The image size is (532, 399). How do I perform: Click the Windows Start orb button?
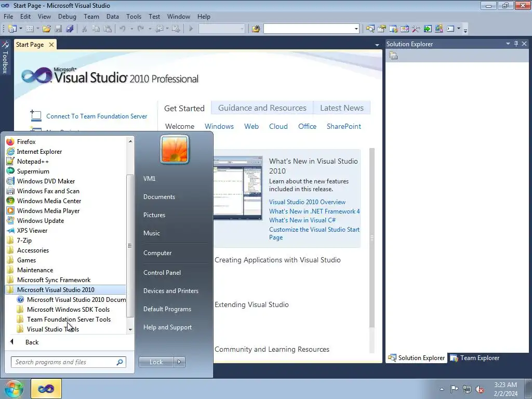pos(14,389)
